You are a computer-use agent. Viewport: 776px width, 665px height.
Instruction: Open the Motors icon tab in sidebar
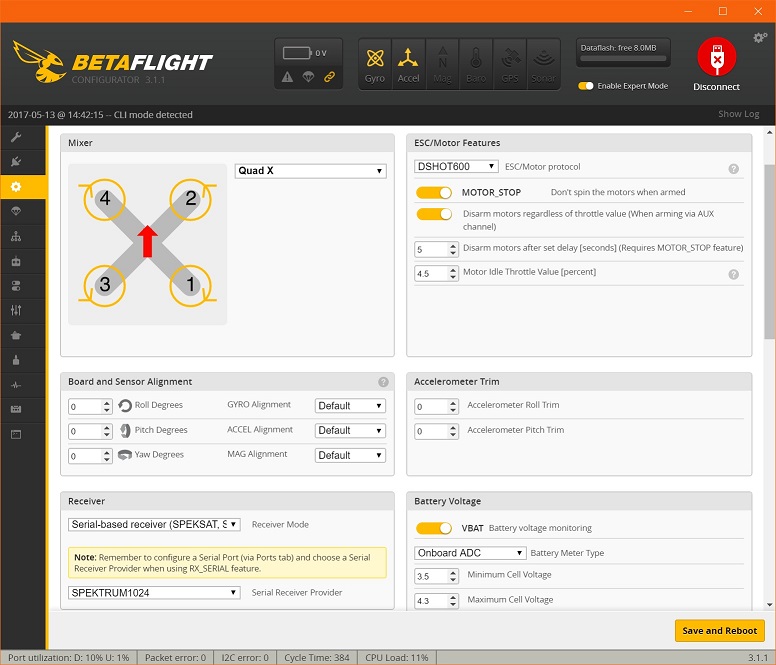coord(16,360)
